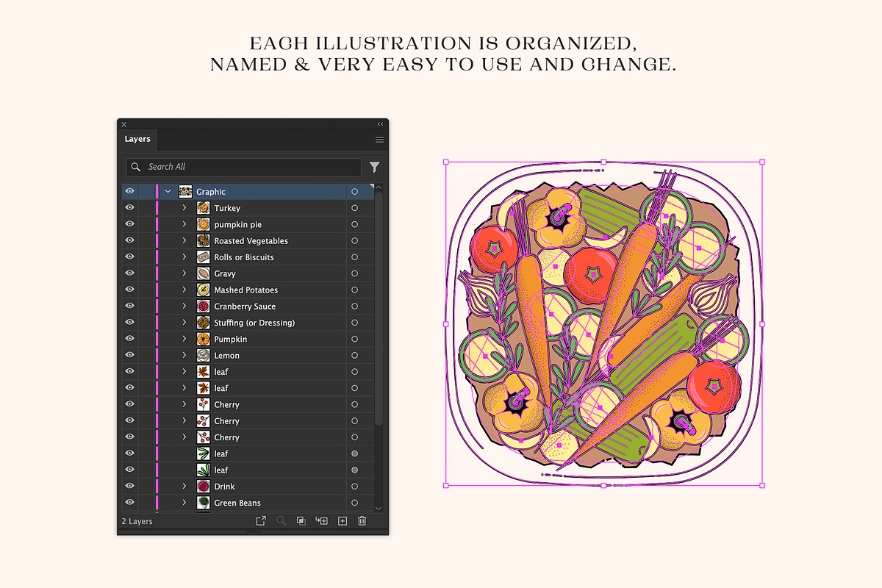Screen dimensions: 882x588
Task: Expand the Green Beans group
Action: coord(184,503)
